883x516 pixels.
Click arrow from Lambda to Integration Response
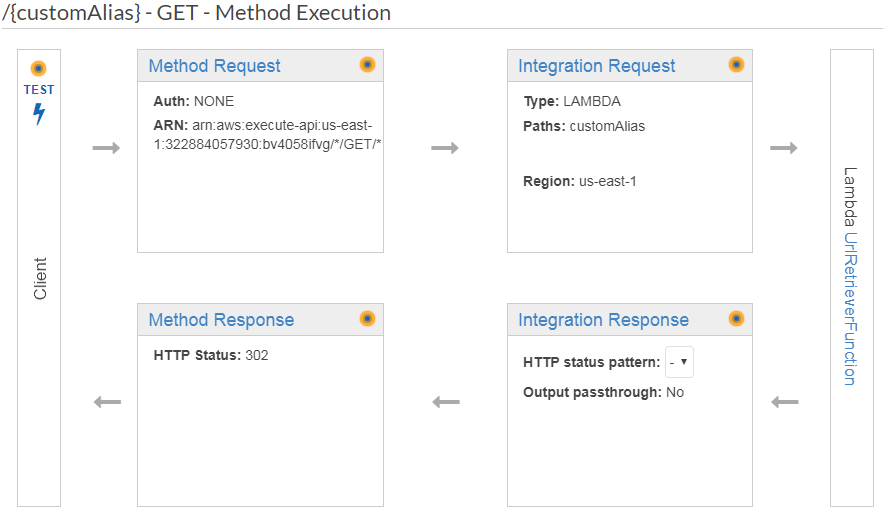coord(785,402)
